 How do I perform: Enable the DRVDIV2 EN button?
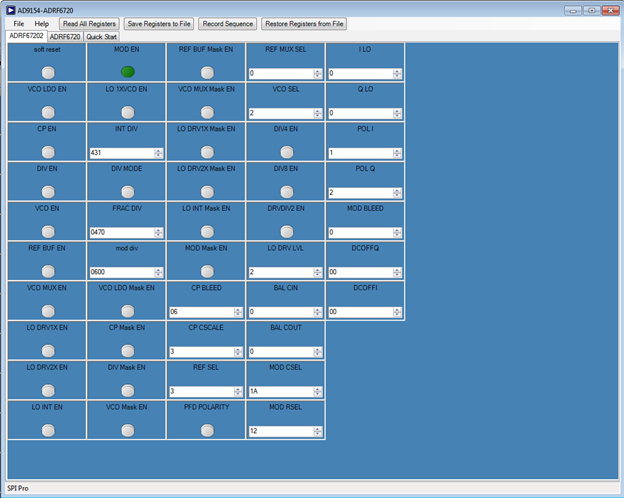[287, 232]
